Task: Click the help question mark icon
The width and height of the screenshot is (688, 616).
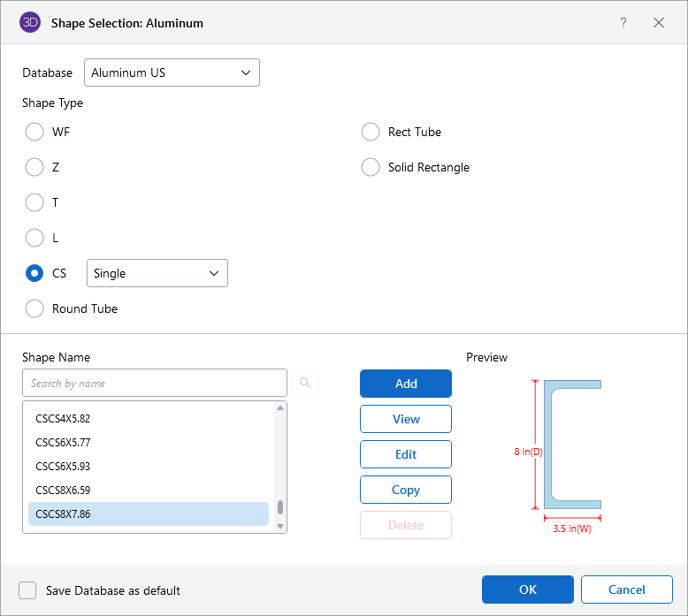Action: 623,23
